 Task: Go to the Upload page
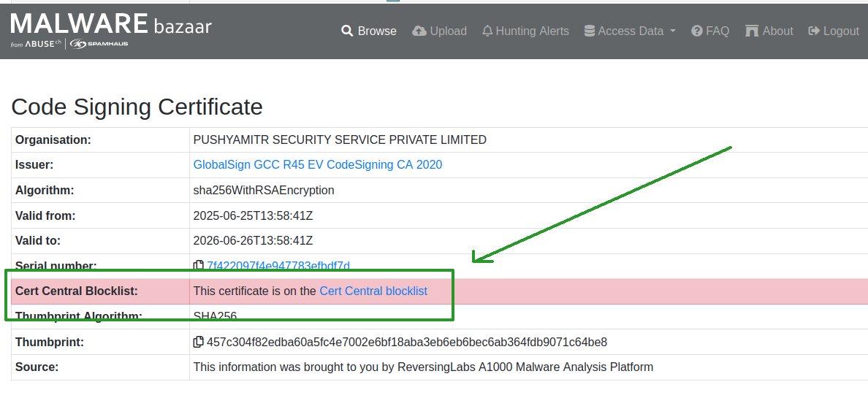click(440, 31)
